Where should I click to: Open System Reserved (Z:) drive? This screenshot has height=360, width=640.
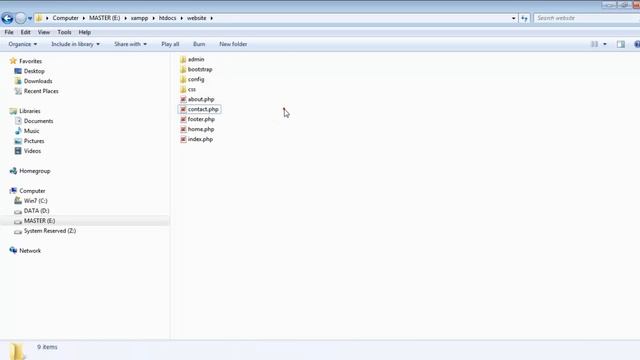(x=50, y=231)
